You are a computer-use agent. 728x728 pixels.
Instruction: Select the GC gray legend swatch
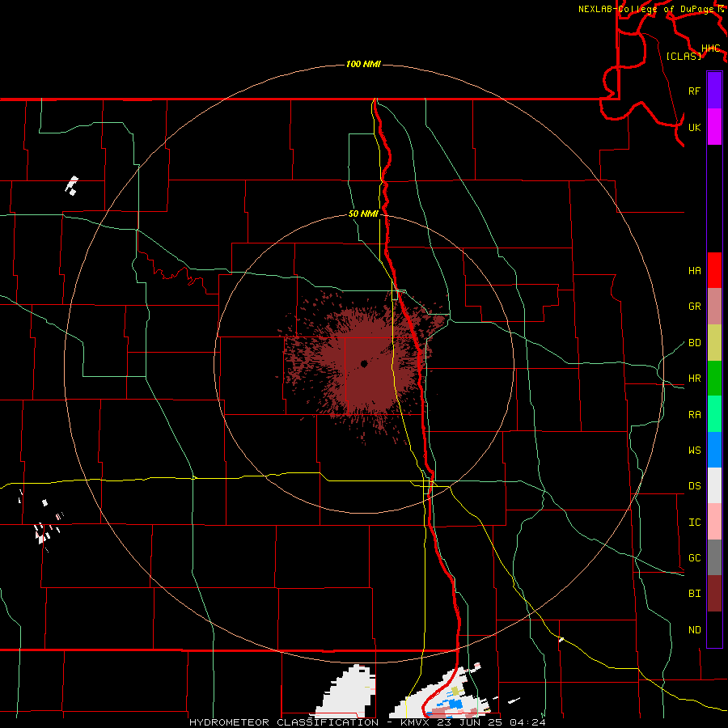714,557
